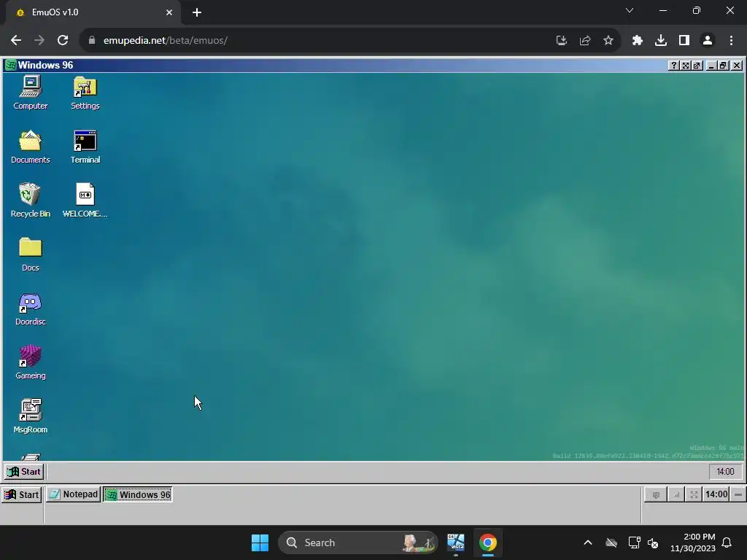Click the EmuOS tray signal bars icon
Image resolution: width=747 pixels, height=560 pixels.
click(676, 495)
